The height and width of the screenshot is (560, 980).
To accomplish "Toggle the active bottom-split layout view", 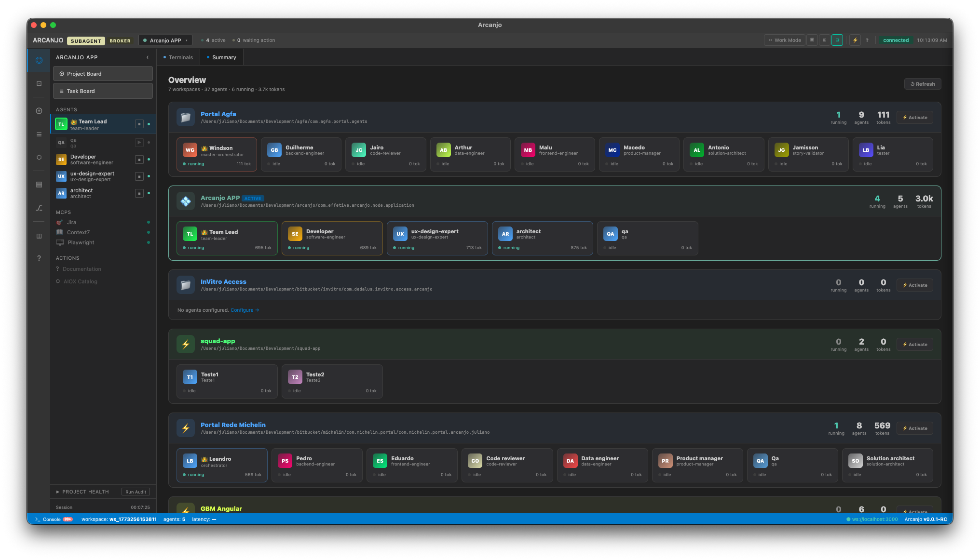I will click(837, 40).
